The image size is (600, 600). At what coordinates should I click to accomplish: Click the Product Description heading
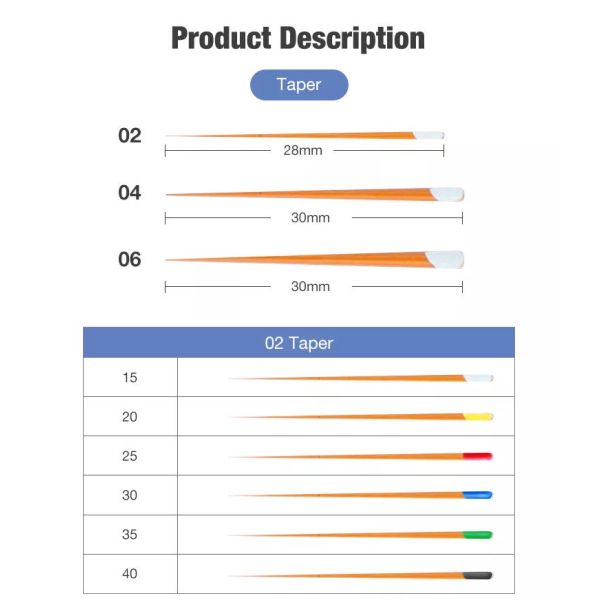(x=298, y=39)
